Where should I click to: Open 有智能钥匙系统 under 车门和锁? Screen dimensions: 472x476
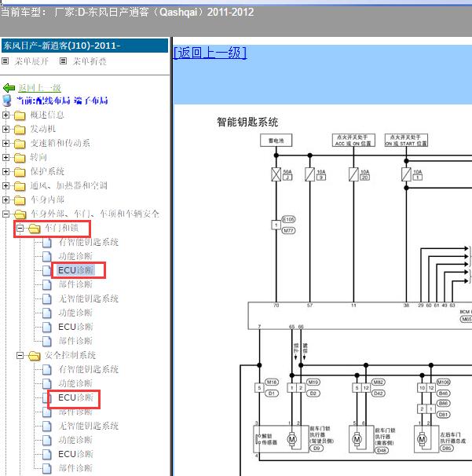point(88,242)
